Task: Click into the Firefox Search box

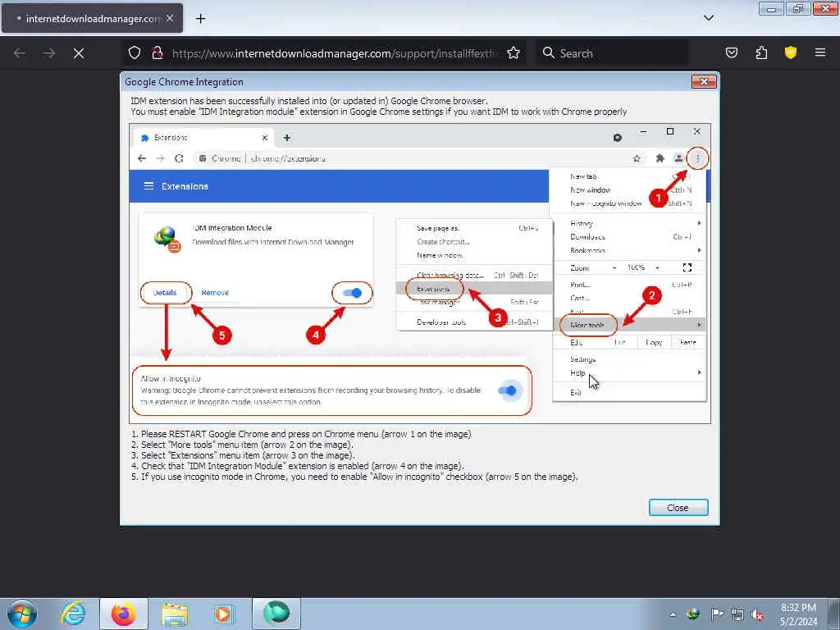Action: [614, 53]
